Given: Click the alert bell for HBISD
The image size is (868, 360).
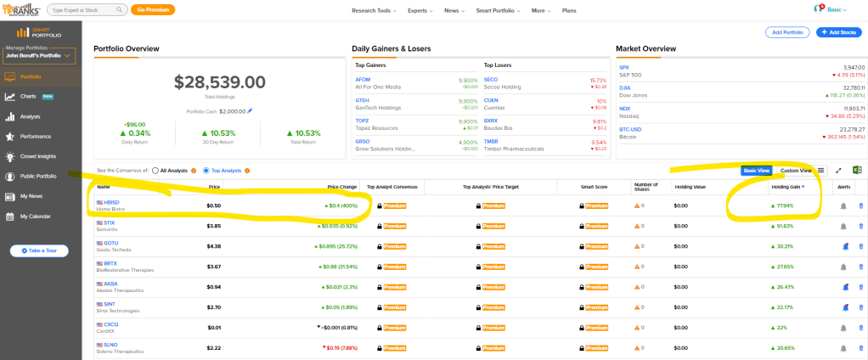Looking at the screenshot, I should 843,205.
